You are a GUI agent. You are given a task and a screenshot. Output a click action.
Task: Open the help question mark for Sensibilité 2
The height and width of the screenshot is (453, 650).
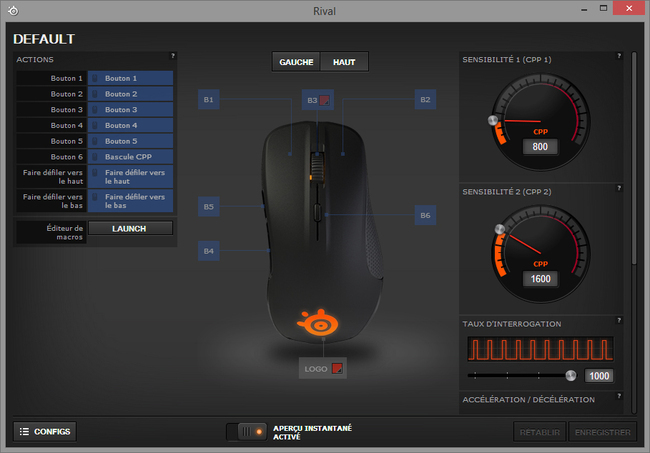click(619, 188)
